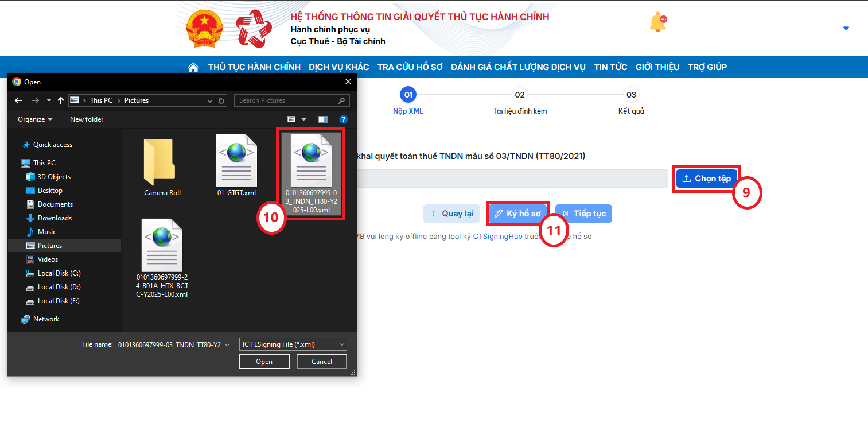Image resolution: width=868 pixels, height=434 pixels.
Task: Select Downloads in the navigation tree
Action: pyautogui.click(x=55, y=218)
